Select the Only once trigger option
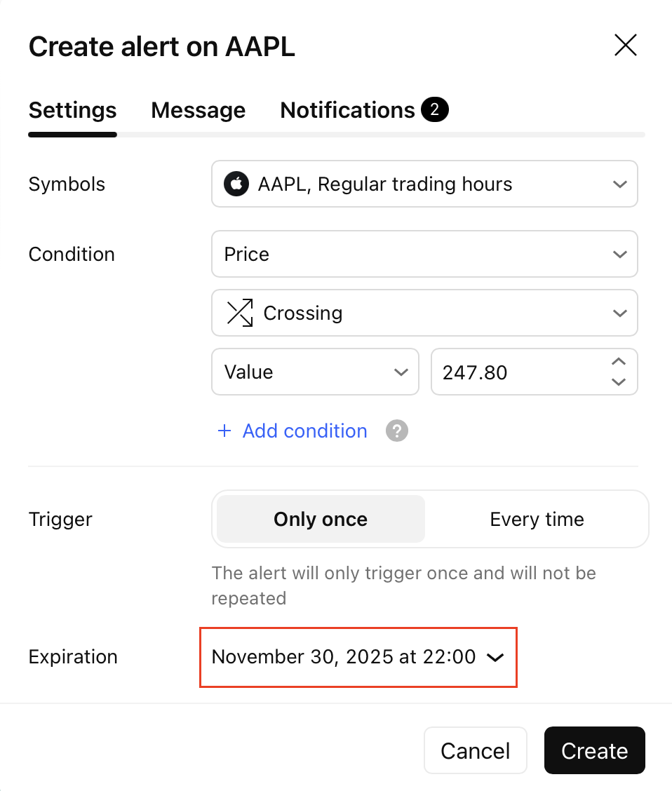 (x=321, y=519)
